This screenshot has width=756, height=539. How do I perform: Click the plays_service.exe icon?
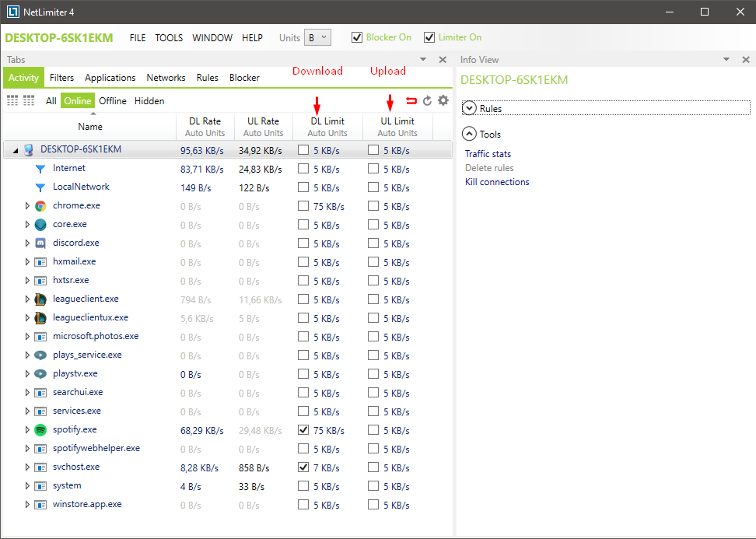40,355
